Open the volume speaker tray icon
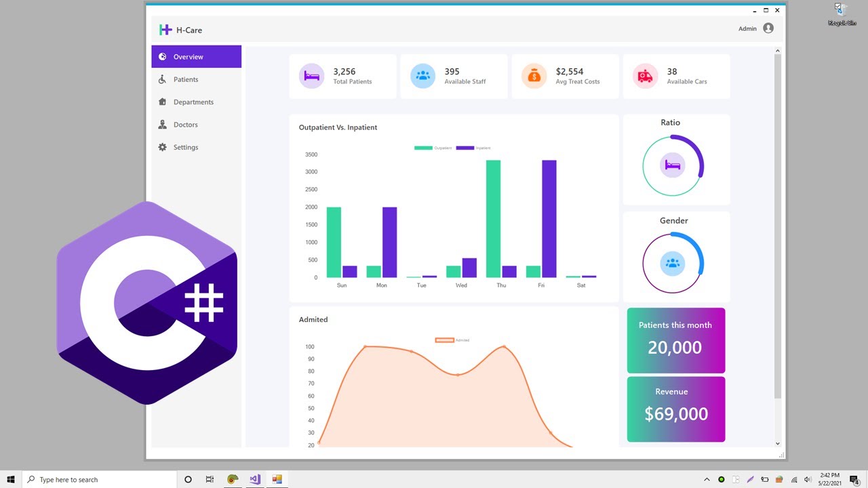This screenshot has height=488, width=868. 808,480
